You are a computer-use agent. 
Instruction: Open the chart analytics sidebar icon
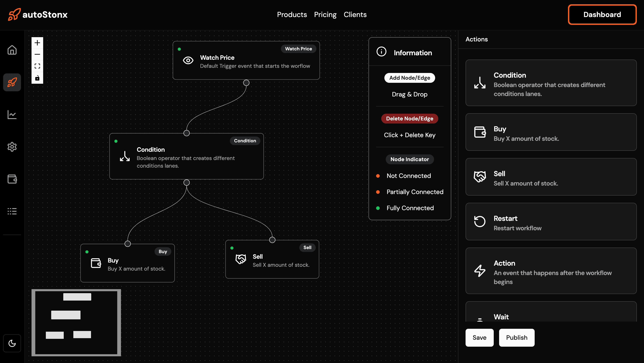tap(12, 115)
